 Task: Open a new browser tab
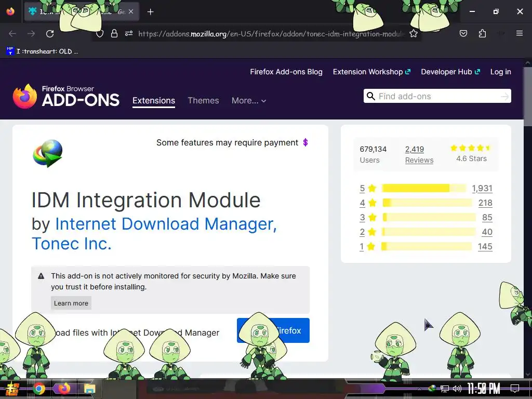point(150,12)
